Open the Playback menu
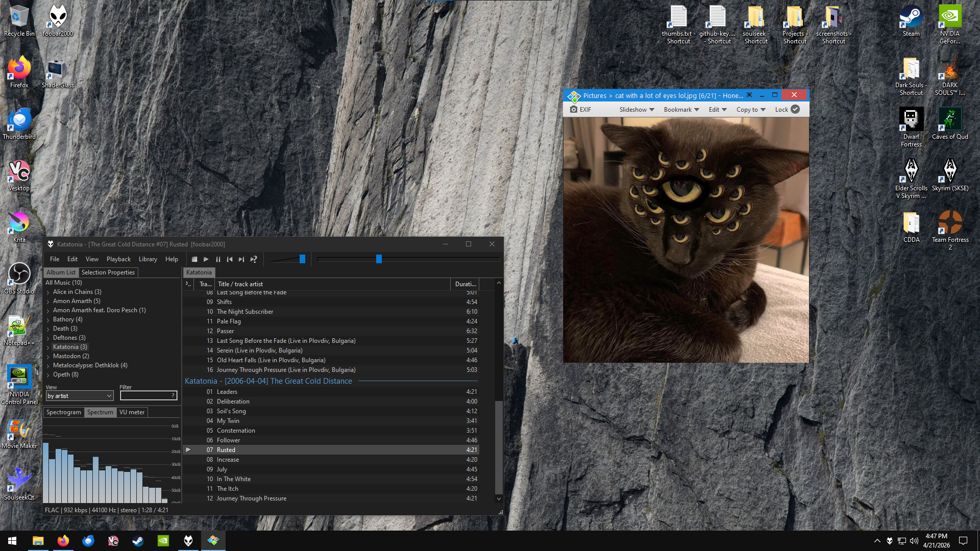The width and height of the screenshot is (980, 551). coord(118,259)
